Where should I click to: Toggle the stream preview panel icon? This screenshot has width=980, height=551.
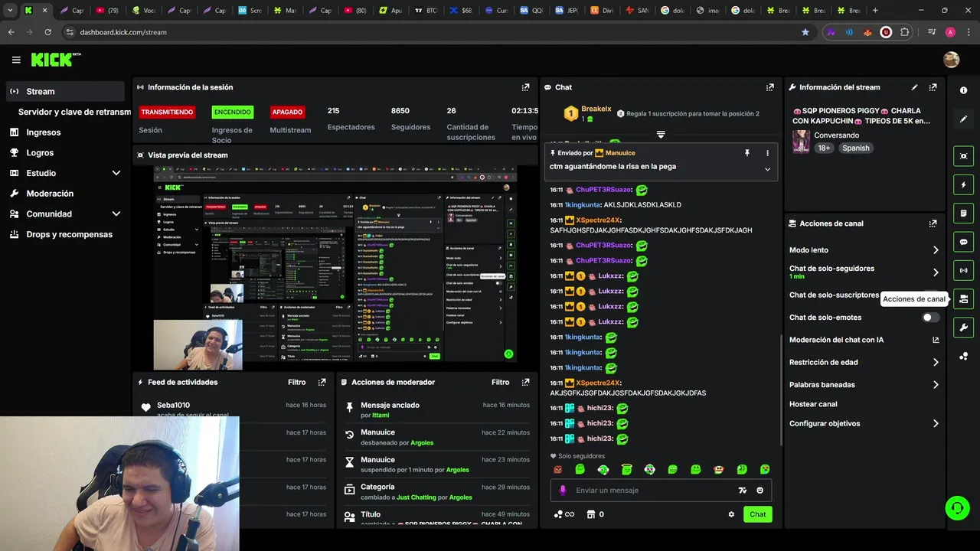[963, 155]
